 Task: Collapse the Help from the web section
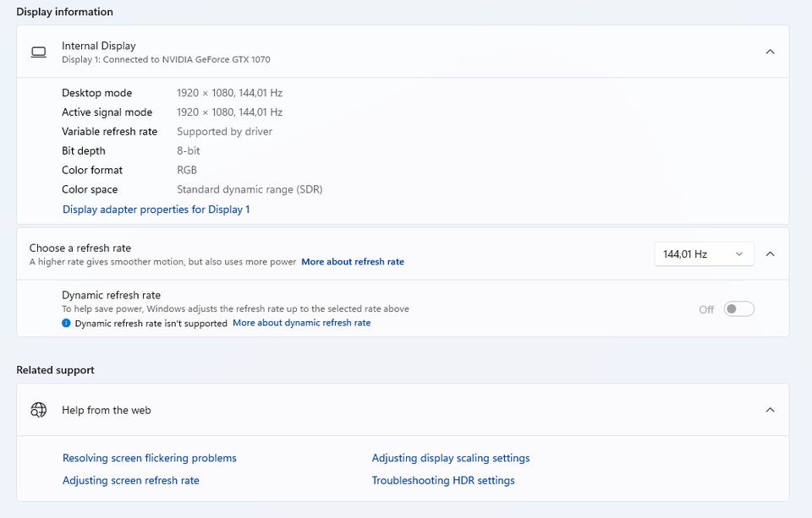point(770,410)
